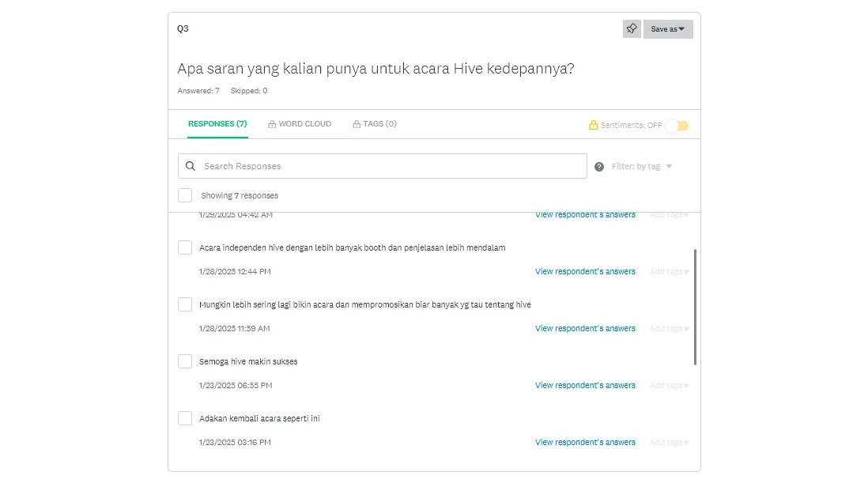Click the 'Acara independen hive dengan lebih banyak' text

coord(352,248)
